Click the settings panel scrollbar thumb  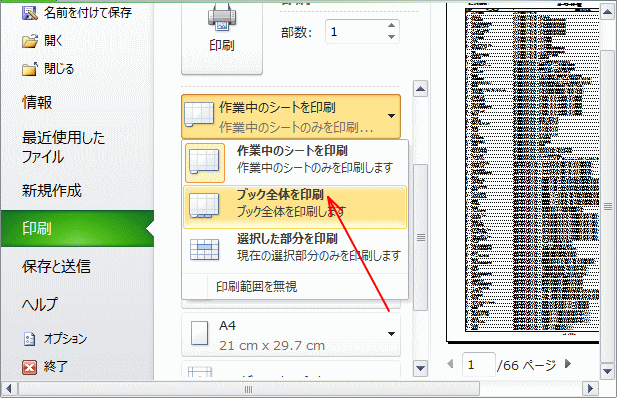click(421, 237)
